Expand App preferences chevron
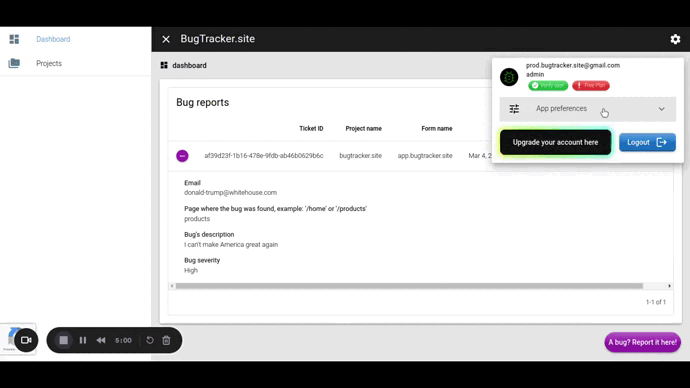Screen dimensions: 690x388 [x=661, y=109]
